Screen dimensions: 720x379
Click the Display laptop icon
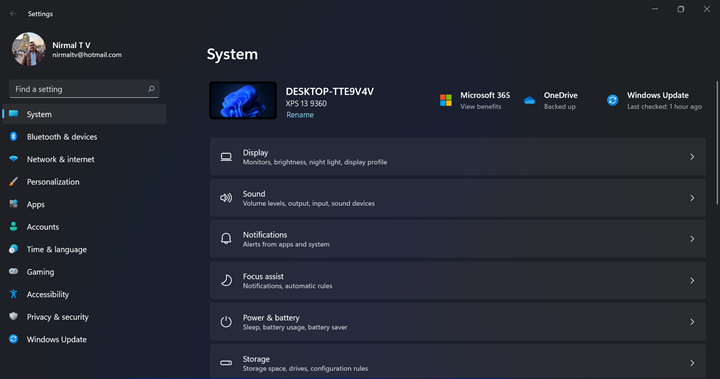coord(226,157)
